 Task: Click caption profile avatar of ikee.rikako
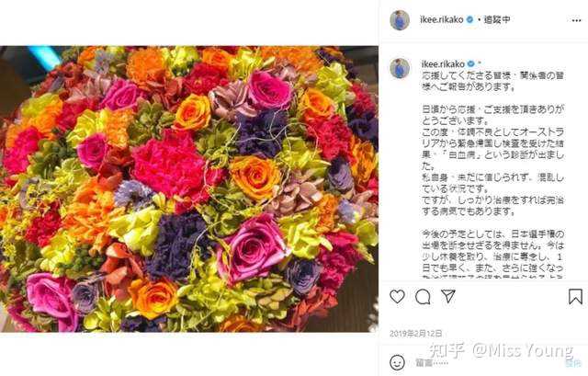(400, 69)
